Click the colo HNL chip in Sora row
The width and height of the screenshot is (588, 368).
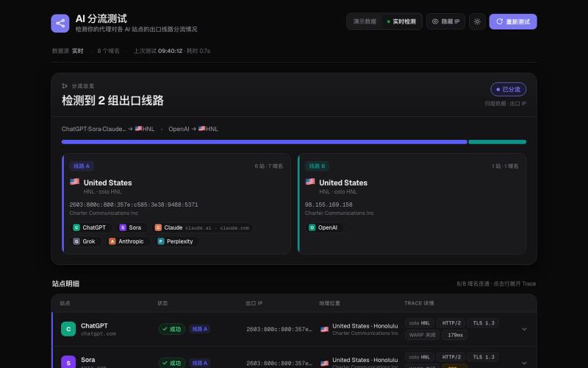click(x=419, y=357)
